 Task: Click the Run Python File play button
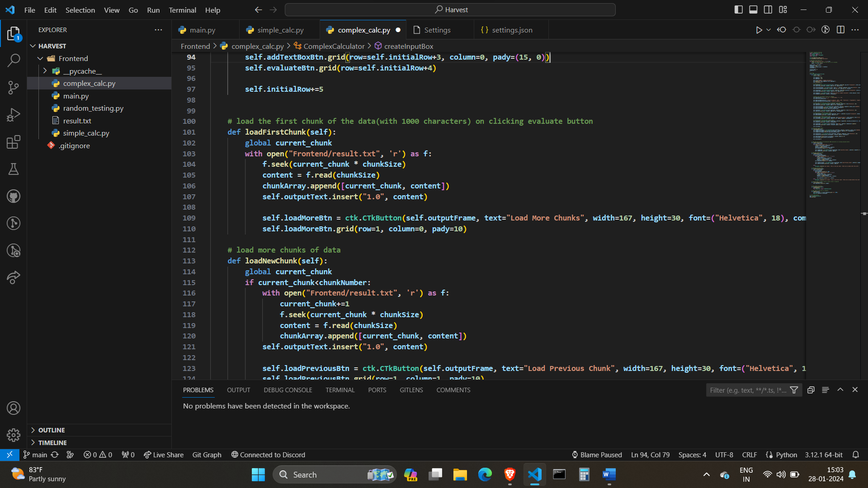759,30
